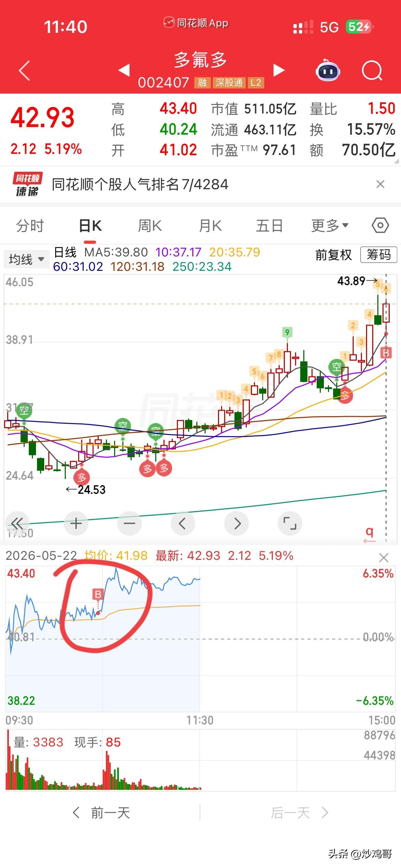Tap the red q marker on chart
Image resolution: width=401 pixels, height=868 pixels.
point(369,535)
